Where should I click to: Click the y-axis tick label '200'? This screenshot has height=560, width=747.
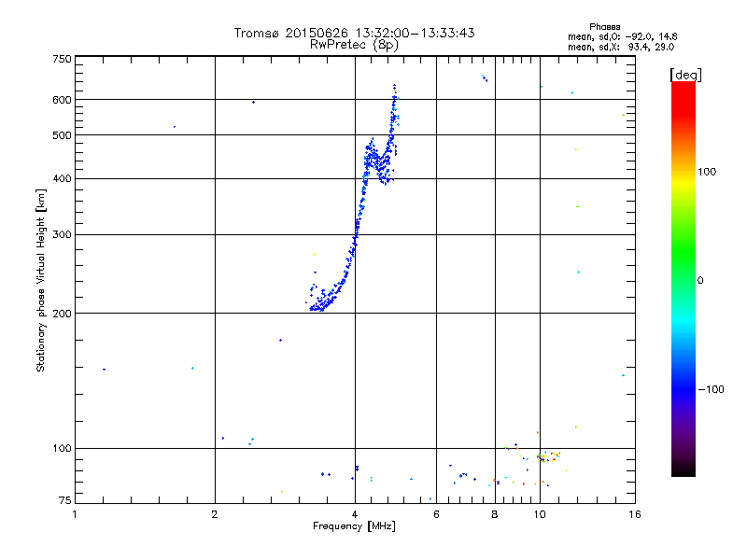point(62,314)
